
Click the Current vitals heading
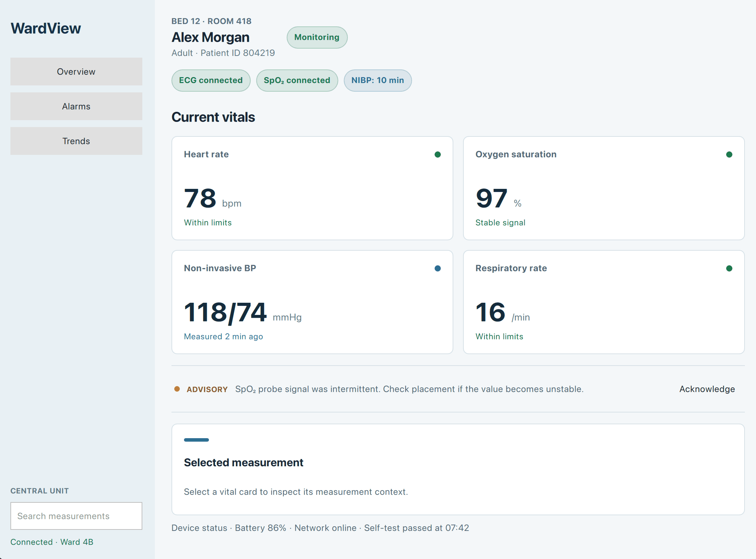point(213,117)
